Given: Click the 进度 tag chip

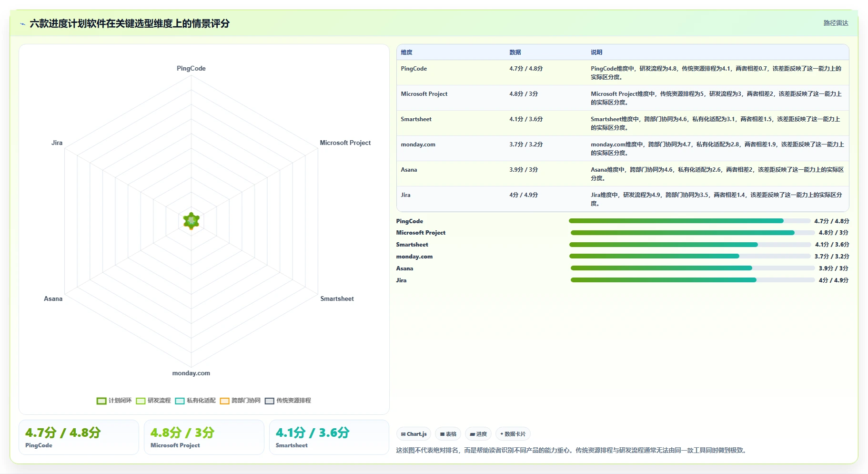Looking at the screenshot, I should pyautogui.click(x=478, y=434).
